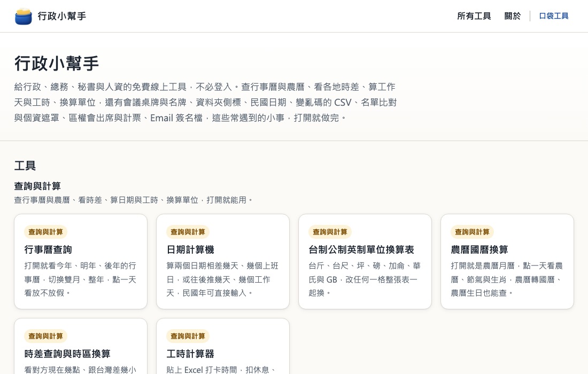Click description starting 台斤、台尺、坪

point(365,279)
